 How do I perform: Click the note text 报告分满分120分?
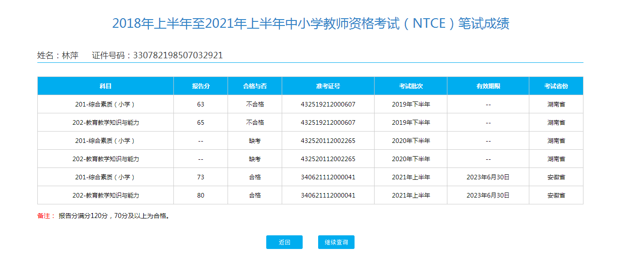pos(83,216)
